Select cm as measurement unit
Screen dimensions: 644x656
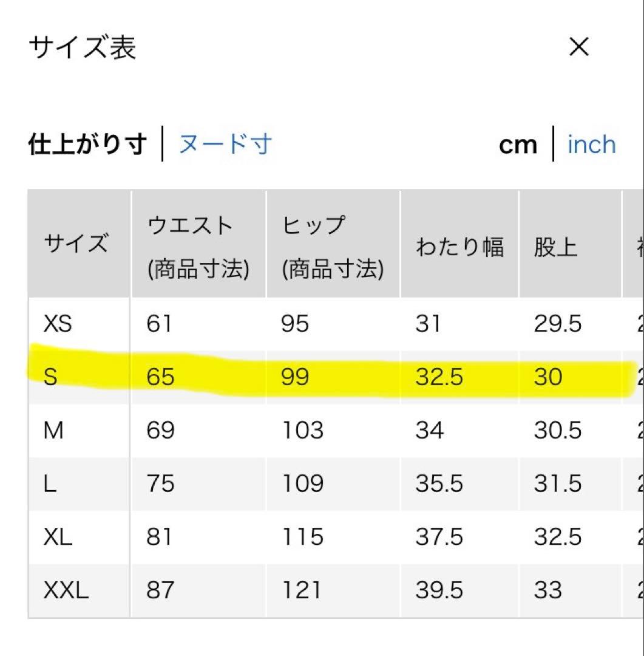coord(518,145)
